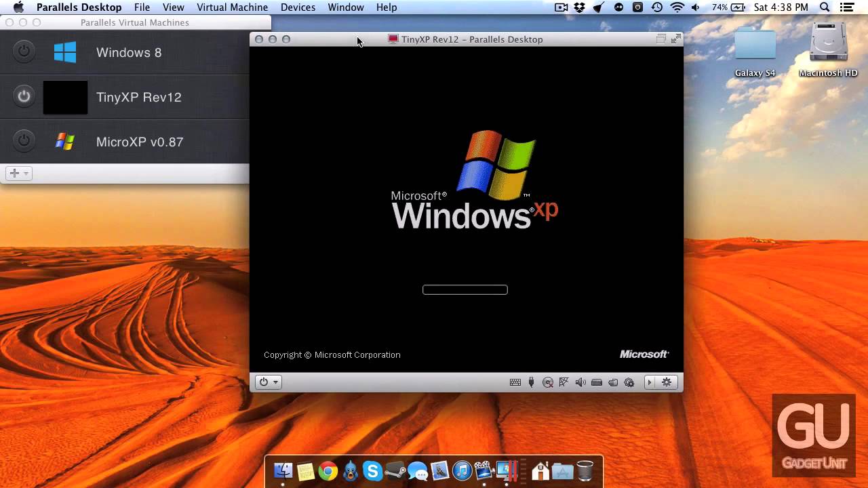This screenshot has height=488, width=868.
Task: Click the Windows XP boot progress bar
Action: [465, 289]
